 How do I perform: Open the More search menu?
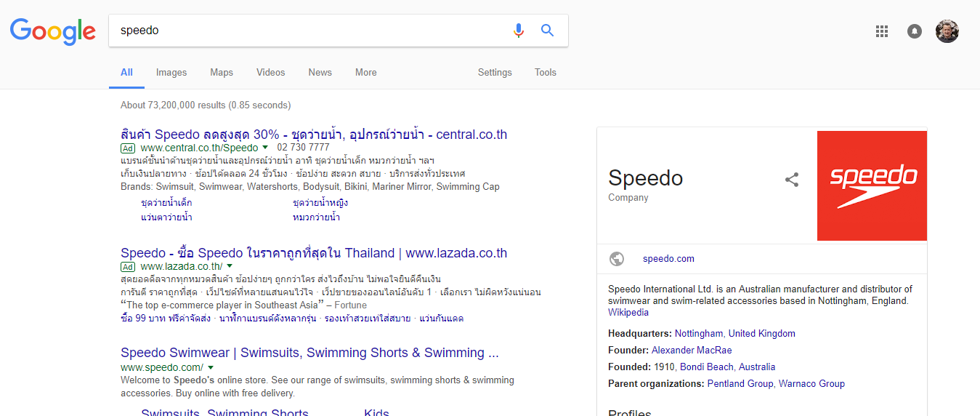[366, 73]
